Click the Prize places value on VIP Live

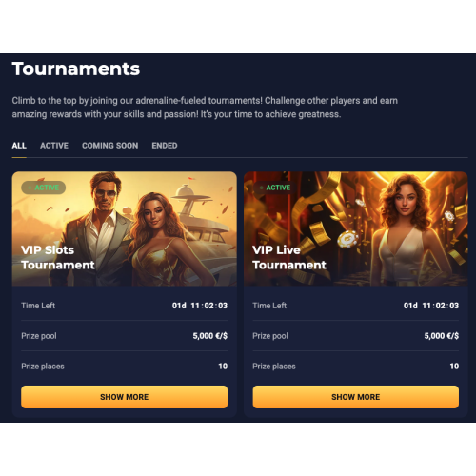click(x=454, y=367)
